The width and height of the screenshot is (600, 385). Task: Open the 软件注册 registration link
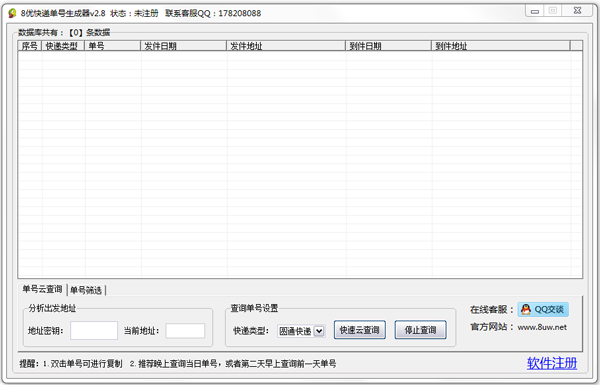[x=552, y=363]
